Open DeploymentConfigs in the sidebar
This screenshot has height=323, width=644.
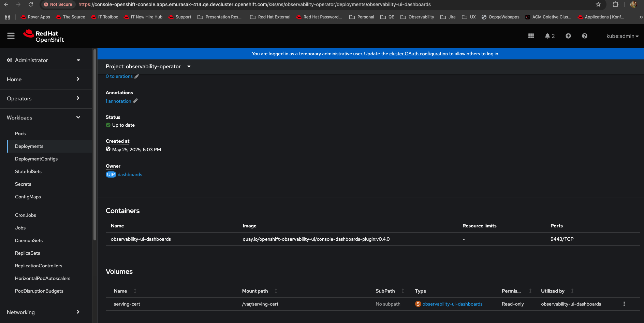pos(36,159)
